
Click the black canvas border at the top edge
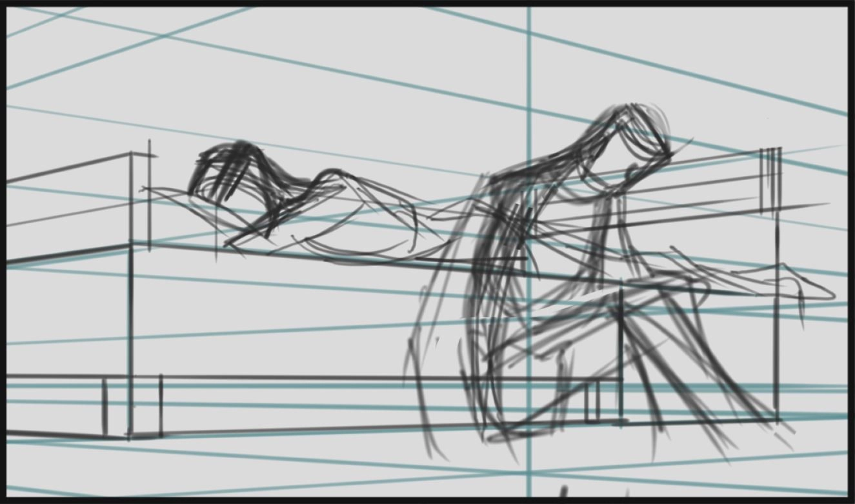coord(426,3)
